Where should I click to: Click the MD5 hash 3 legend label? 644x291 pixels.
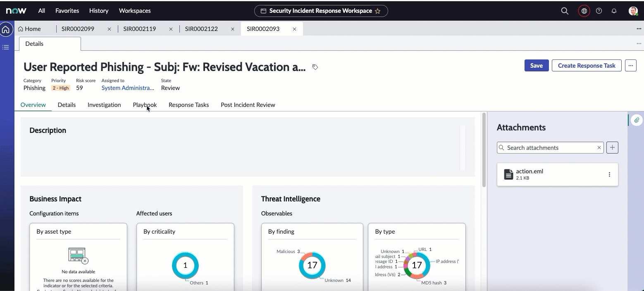pyautogui.click(x=434, y=283)
